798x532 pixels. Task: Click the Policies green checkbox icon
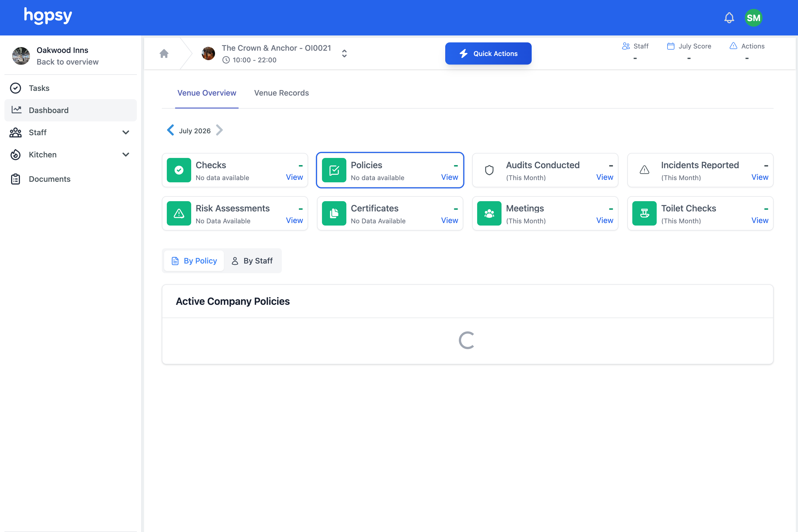point(334,170)
